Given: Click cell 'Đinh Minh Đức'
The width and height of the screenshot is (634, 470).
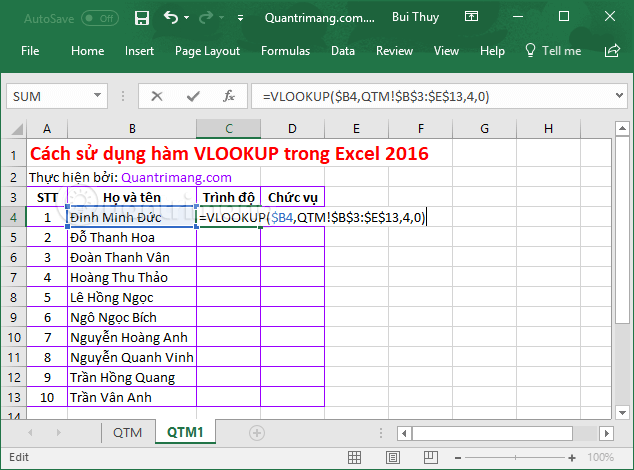Looking at the screenshot, I should 132,218.
